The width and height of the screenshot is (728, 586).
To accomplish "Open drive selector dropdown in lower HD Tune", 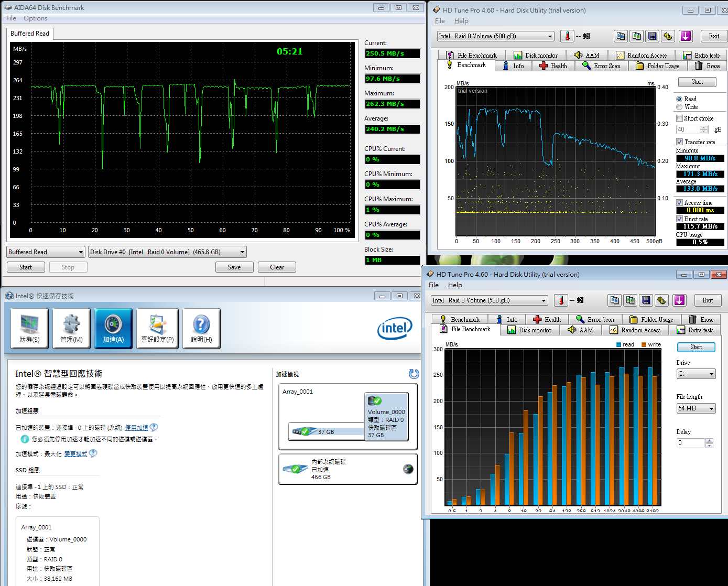I will point(490,300).
